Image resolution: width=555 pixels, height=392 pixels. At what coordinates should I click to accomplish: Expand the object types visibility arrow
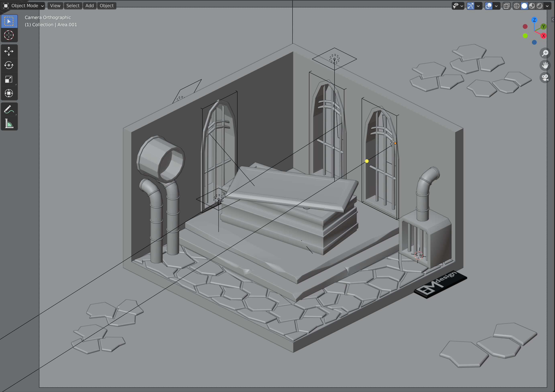[462, 6]
